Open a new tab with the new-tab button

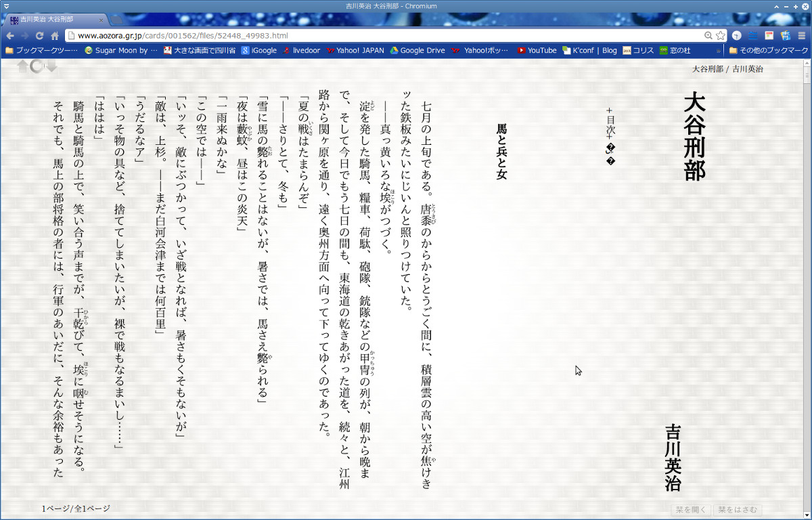pos(116,20)
